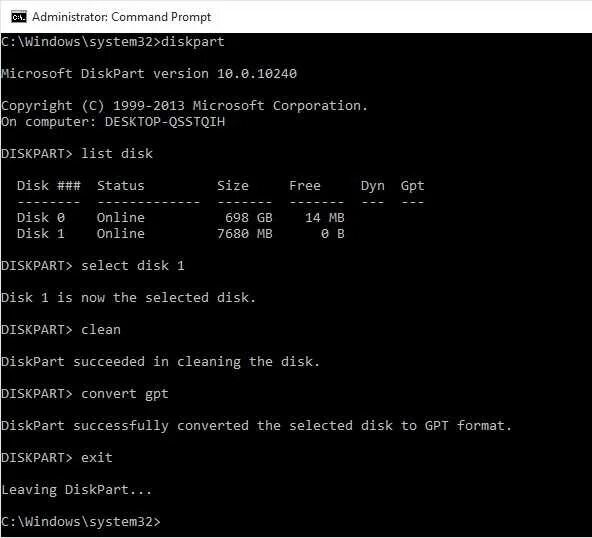Click the Size column header
Viewport: 592px width, 538px height.
point(233,185)
